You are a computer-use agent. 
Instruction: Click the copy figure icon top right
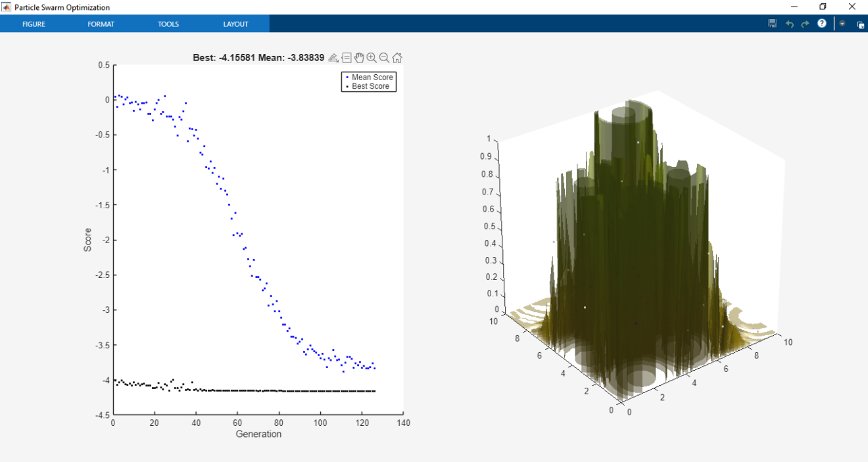point(860,24)
